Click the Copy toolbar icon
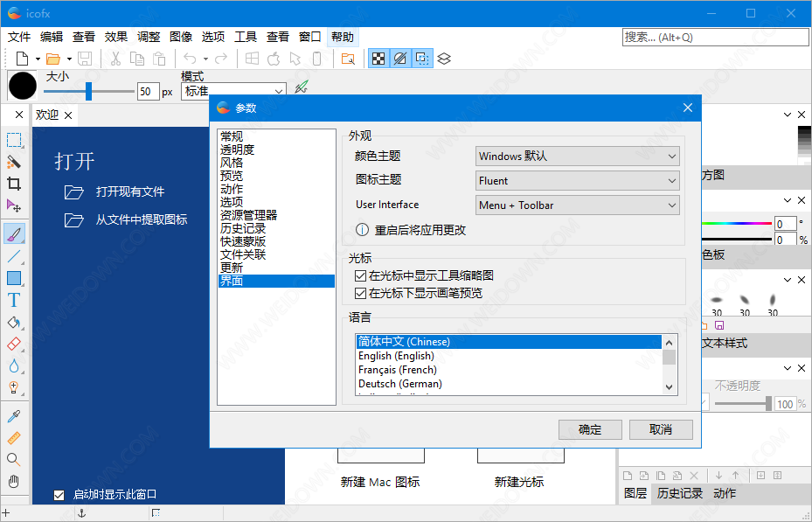 (137, 59)
